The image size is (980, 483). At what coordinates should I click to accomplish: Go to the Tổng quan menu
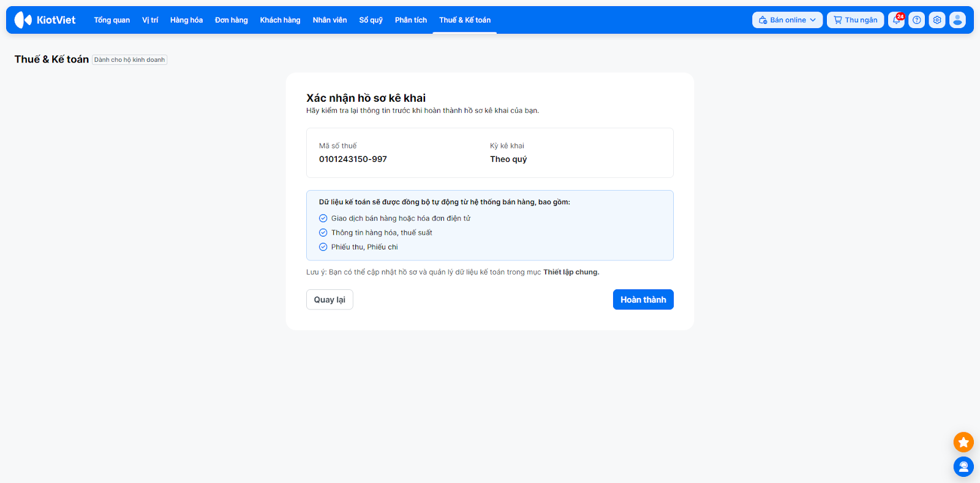click(x=111, y=20)
